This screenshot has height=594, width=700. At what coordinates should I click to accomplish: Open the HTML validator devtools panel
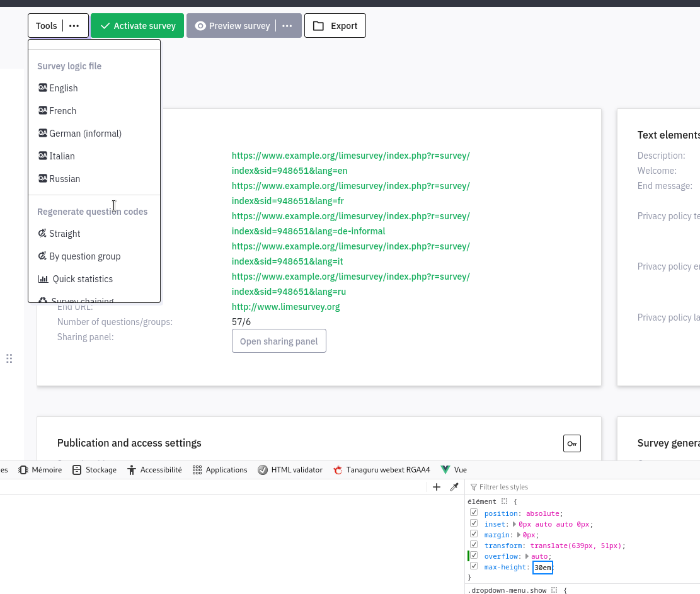point(290,470)
